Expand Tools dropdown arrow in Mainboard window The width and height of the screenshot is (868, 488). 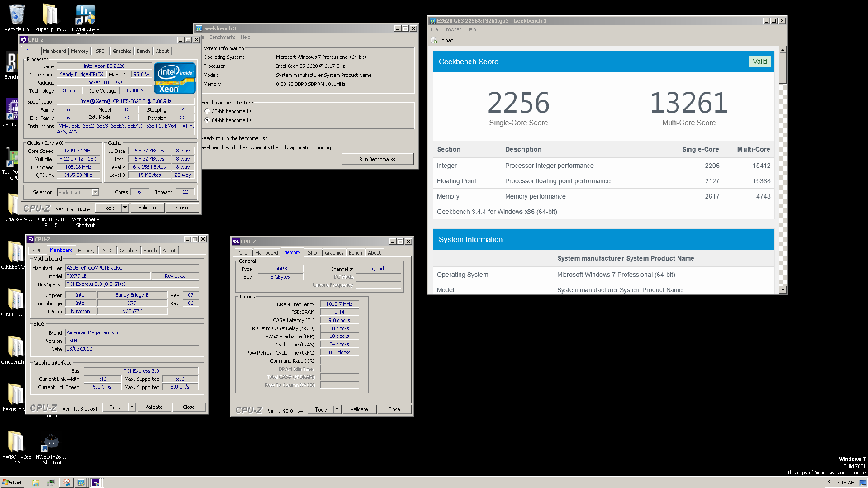click(132, 407)
